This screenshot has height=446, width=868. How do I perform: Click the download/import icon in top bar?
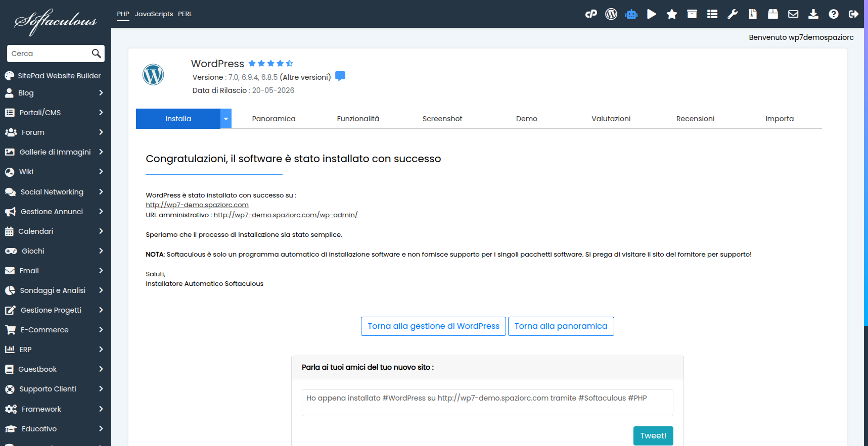coord(813,14)
